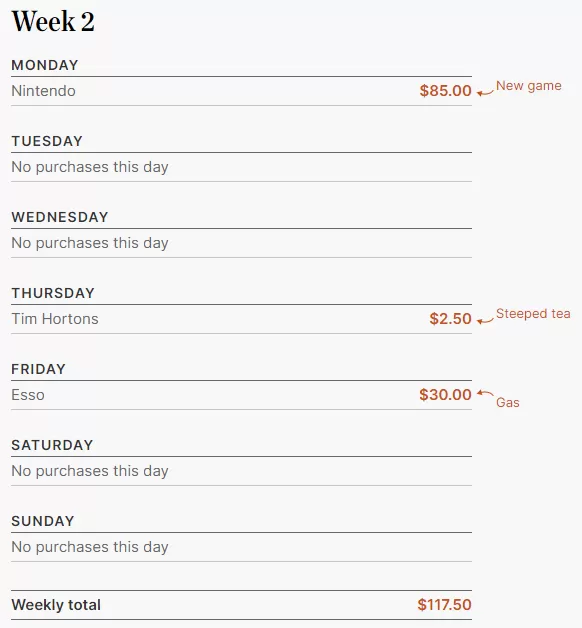
Task: Click the New game annotation
Action: click(x=529, y=86)
